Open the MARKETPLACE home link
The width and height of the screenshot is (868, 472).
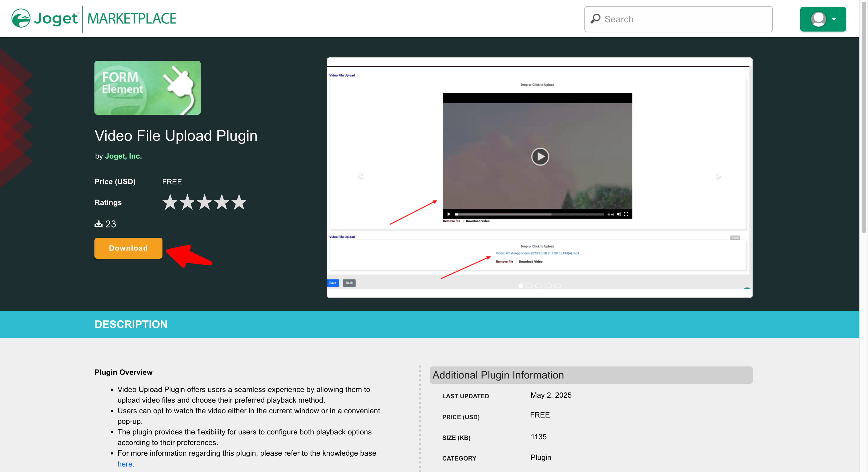coord(132,19)
